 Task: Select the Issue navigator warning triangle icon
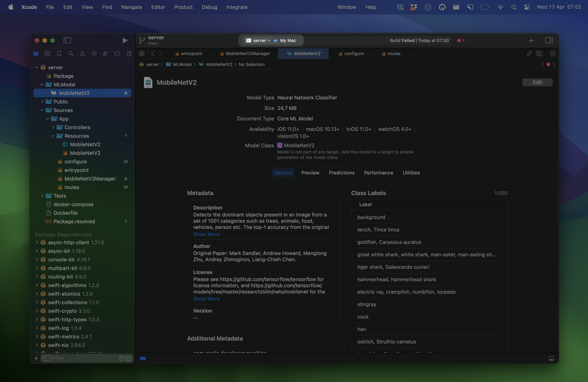[x=82, y=53]
